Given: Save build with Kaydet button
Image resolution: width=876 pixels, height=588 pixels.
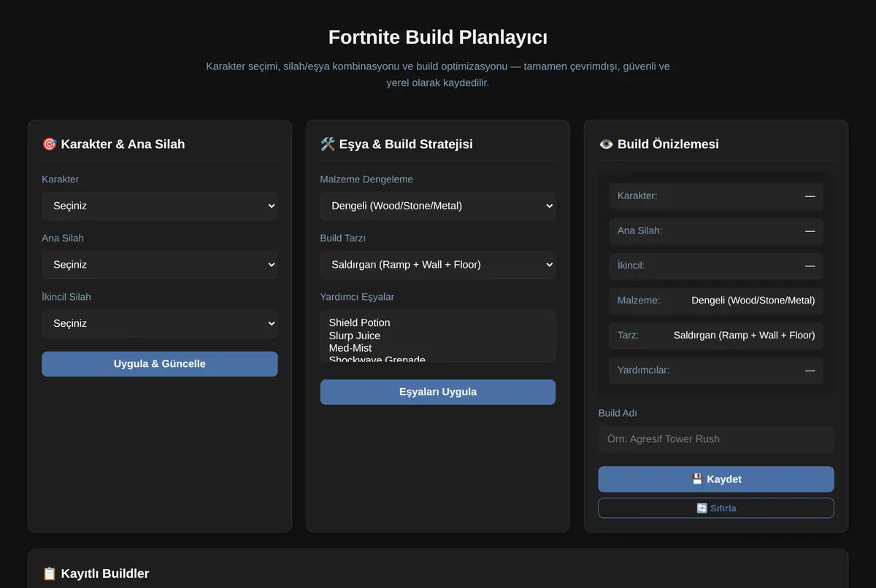Looking at the screenshot, I should (x=715, y=479).
